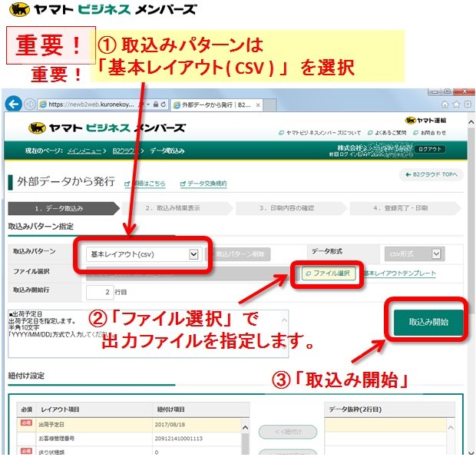
Task: Click the ログアウト button
Action: [x=430, y=149]
